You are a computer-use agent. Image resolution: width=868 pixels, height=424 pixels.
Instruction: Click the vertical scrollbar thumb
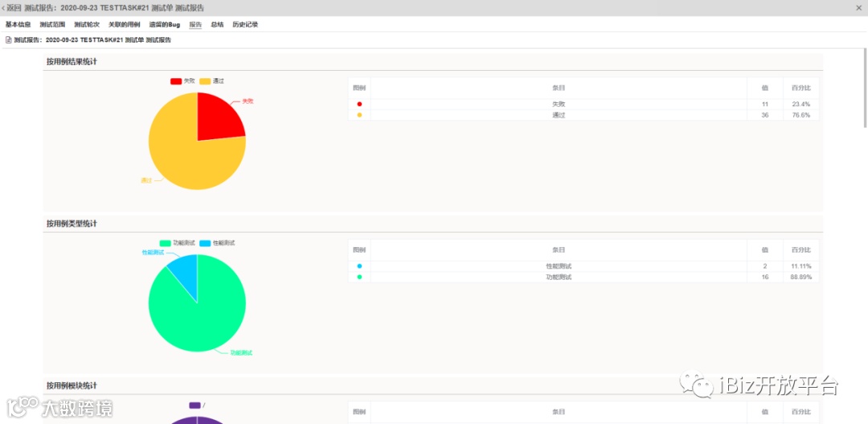[x=866, y=89]
